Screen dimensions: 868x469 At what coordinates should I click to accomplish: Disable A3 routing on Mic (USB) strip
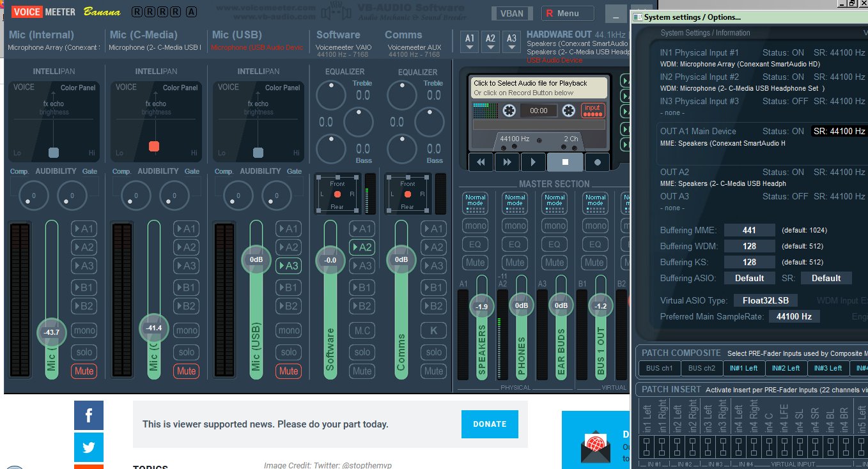[x=288, y=266]
